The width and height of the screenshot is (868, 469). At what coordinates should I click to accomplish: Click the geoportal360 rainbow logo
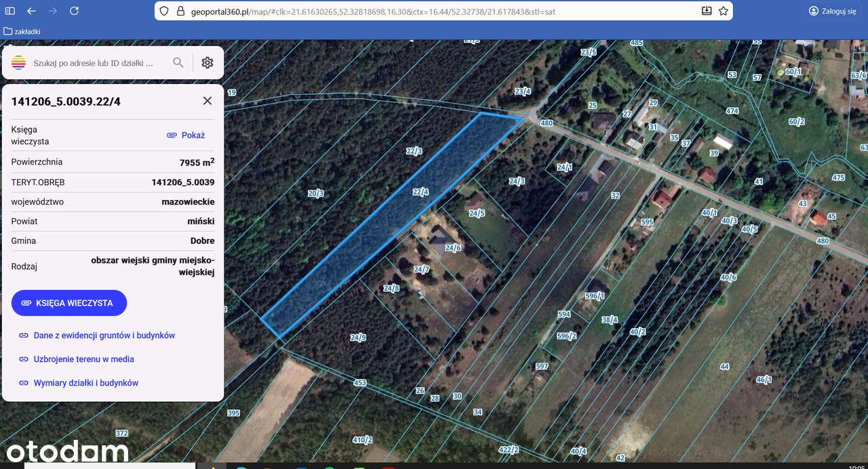point(19,62)
